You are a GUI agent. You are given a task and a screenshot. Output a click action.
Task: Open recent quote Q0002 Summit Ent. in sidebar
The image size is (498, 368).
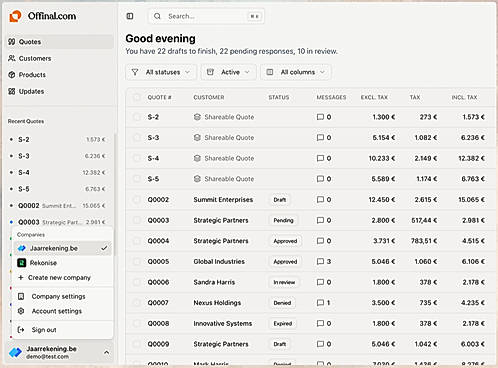58,205
